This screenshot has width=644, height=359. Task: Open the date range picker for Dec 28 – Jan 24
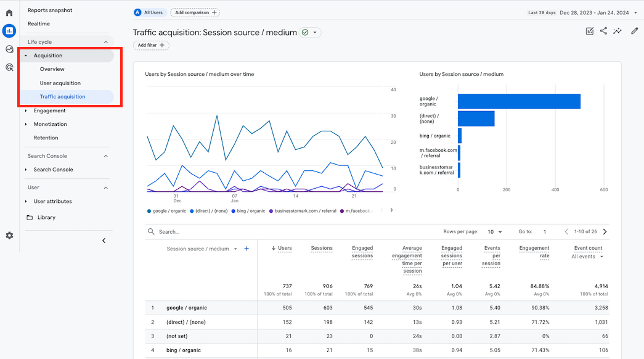coord(595,12)
